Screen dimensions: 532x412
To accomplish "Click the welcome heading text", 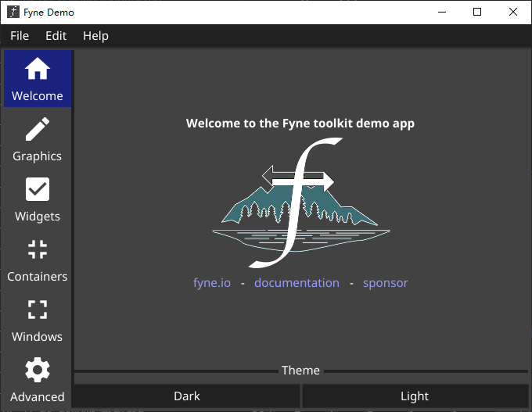I will point(300,124).
